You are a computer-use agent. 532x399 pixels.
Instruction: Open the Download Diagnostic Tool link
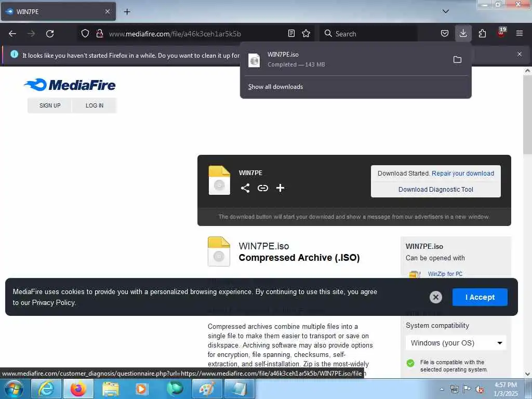pyautogui.click(x=436, y=189)
